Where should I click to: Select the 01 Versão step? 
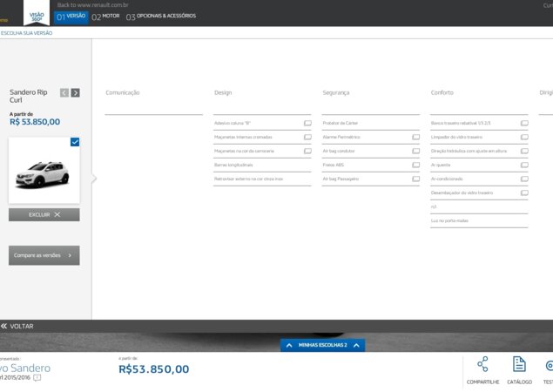(x=71, y=17)
